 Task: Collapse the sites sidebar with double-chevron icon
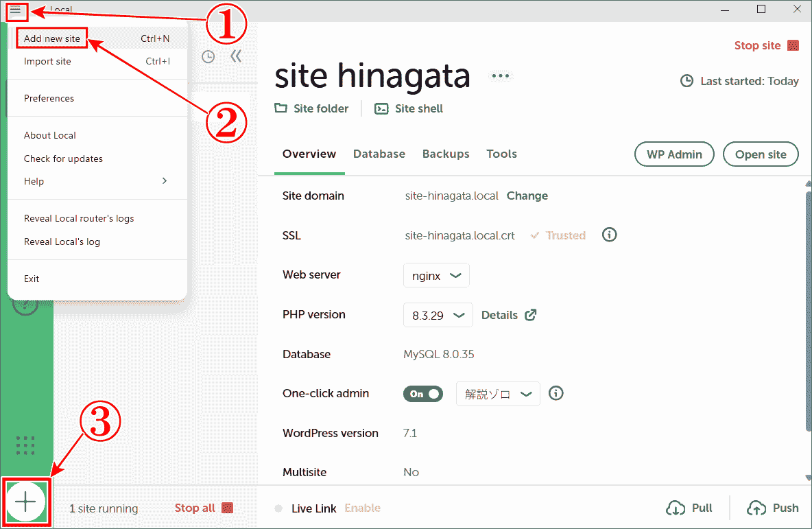[x=236, y=56]
